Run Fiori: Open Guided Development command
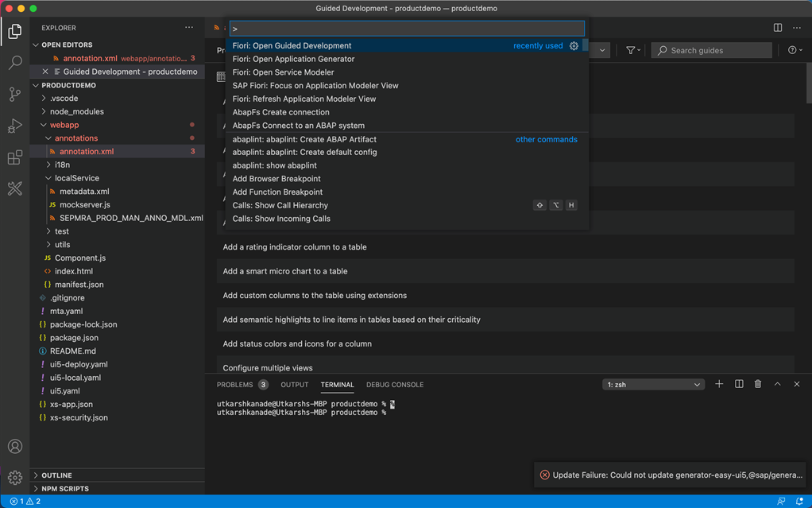The width and height of the screenshot is (812, 508). (x=407, y=45)
